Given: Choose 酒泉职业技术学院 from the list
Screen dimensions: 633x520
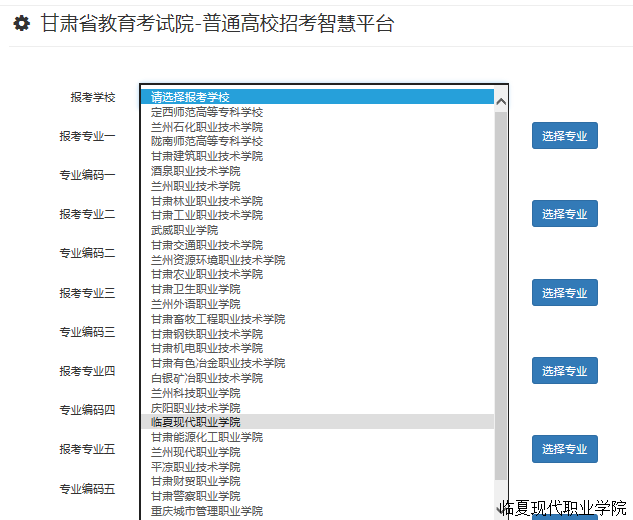Looking at the screenshot, I should [318, 171].
